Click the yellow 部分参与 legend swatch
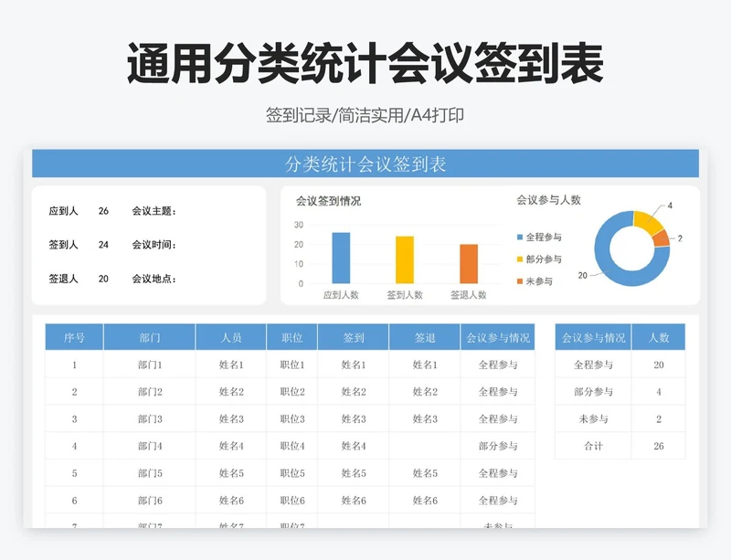This screenshot has width=731, height=560. tap(520, 259)
